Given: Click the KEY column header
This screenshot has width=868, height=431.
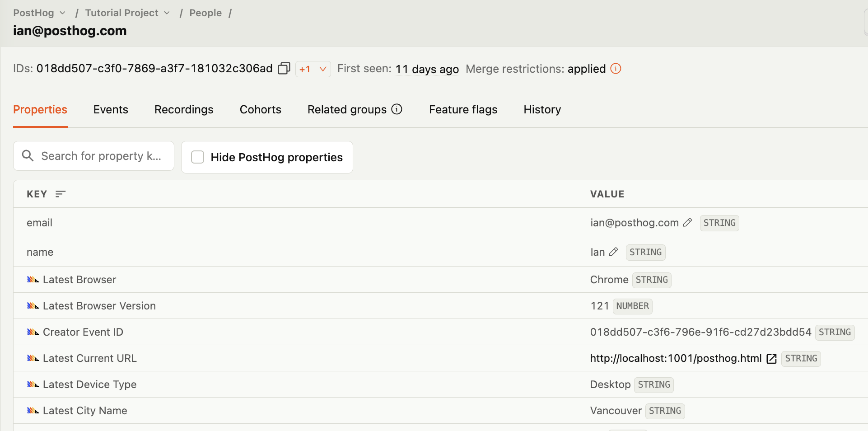Looking at the screenshot, I should [x=37, y=194].
